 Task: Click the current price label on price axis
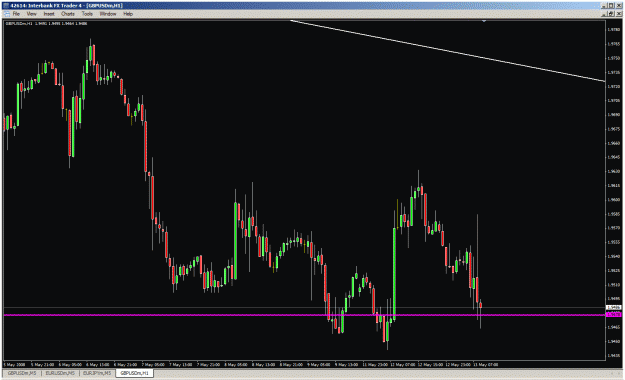(x=613, y=307)
